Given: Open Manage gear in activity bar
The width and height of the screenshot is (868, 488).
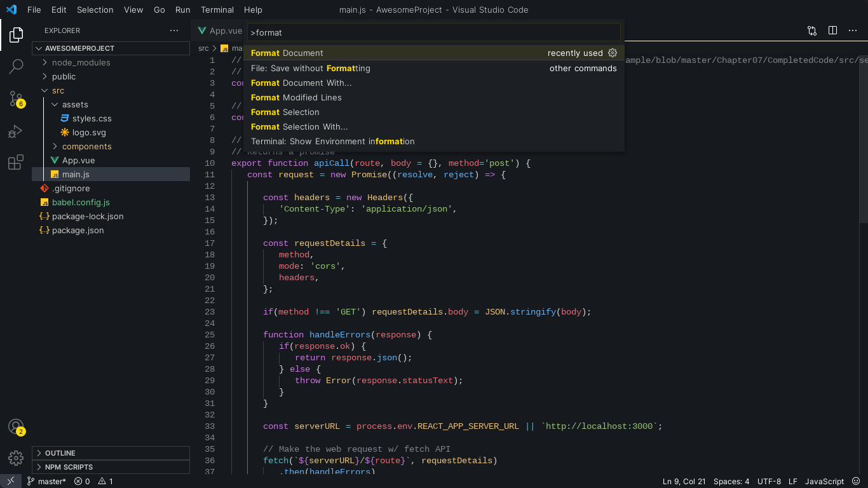Looking at the screenshot, I should 16,457.
